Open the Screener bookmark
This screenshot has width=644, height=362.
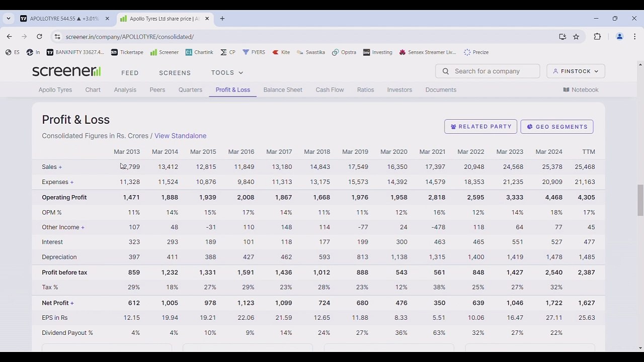pyautogui.click(x=164, y=52)
